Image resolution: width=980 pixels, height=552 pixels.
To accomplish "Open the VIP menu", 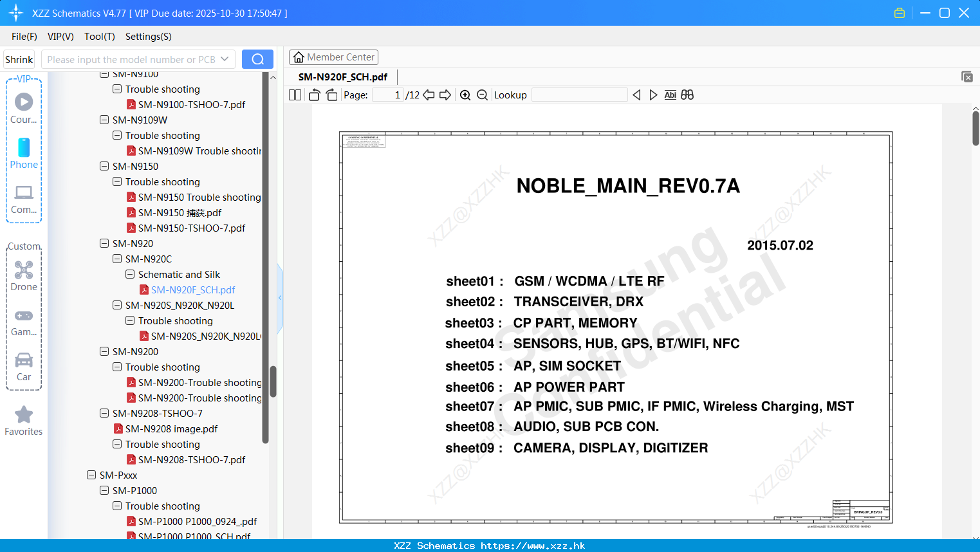I will coord(60,37).
